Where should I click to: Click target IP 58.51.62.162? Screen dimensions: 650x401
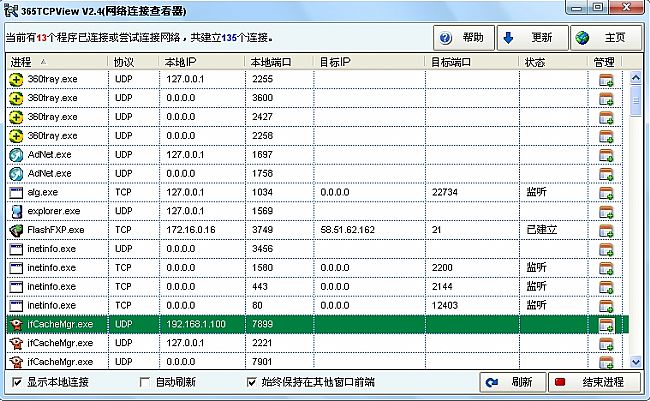point(347,230)
